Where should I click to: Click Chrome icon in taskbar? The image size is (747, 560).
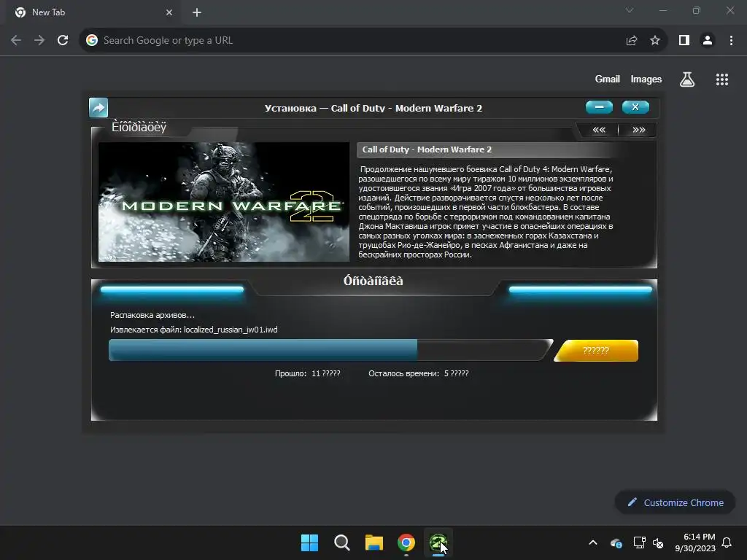click(x=406, y=542)
